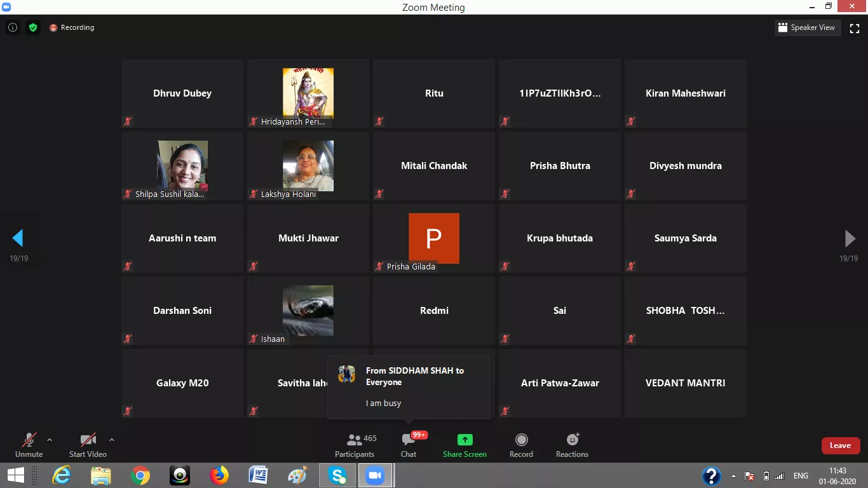
Task: Go to next participants page
Action: (850, 238)
